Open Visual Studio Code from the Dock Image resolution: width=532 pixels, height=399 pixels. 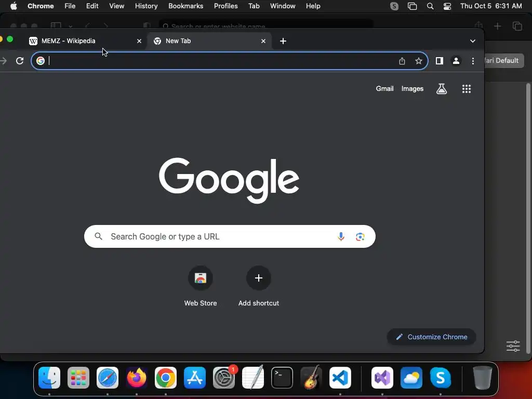click(340, 378)
